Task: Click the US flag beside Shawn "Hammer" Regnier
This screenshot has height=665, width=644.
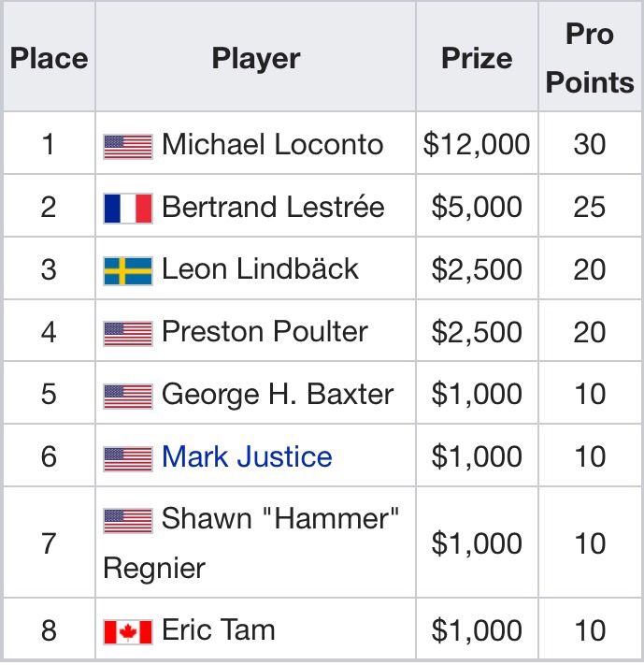Action: pyautogui.click(x=128, y=520)
